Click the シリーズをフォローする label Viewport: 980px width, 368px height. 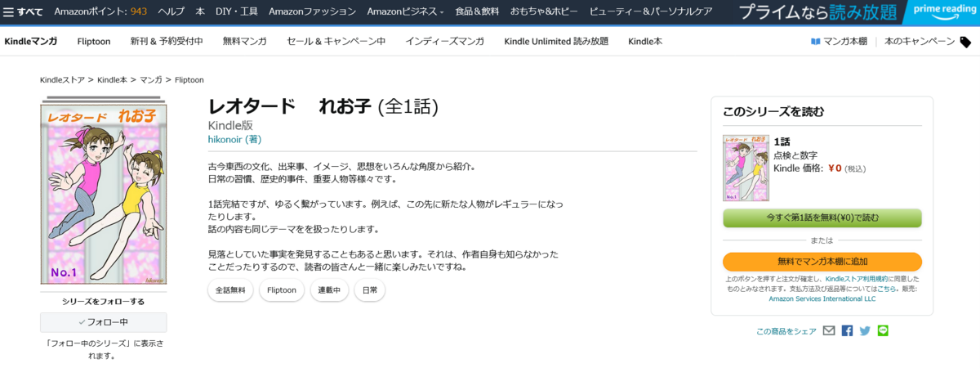(x=103, y=301)
